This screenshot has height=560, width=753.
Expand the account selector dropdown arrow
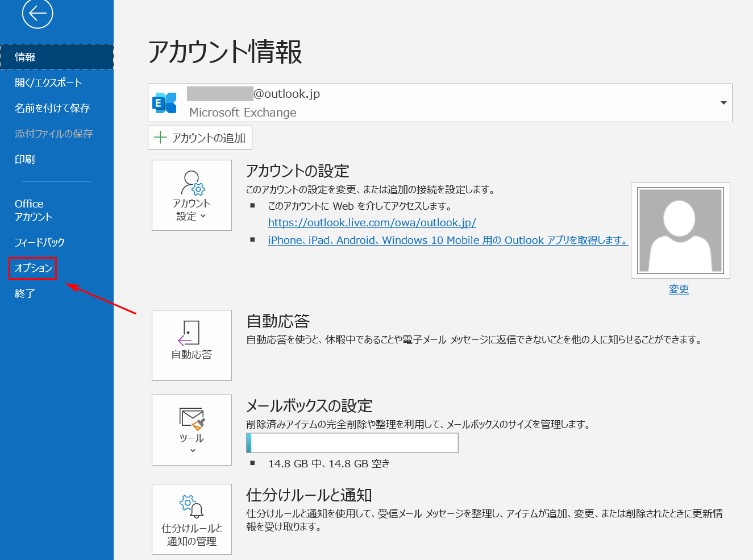coord(723,103)
